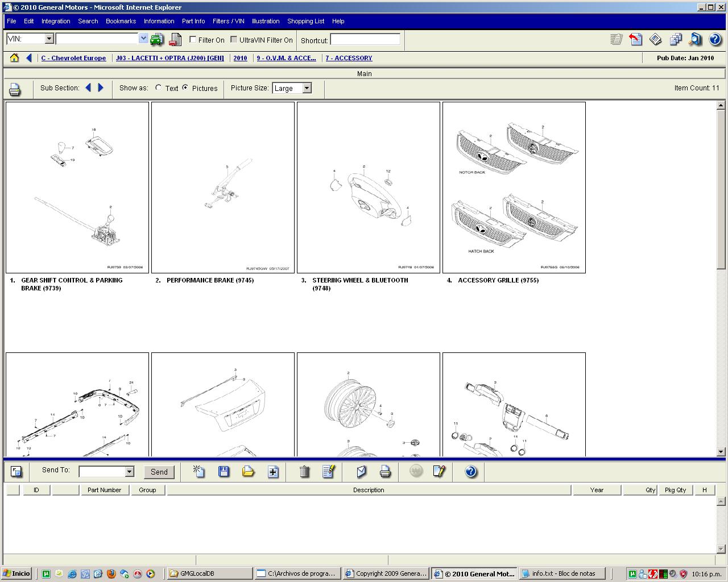
Task: Open the Bookmarks menu
Action: pyautogui.click(x=121, y=21)
